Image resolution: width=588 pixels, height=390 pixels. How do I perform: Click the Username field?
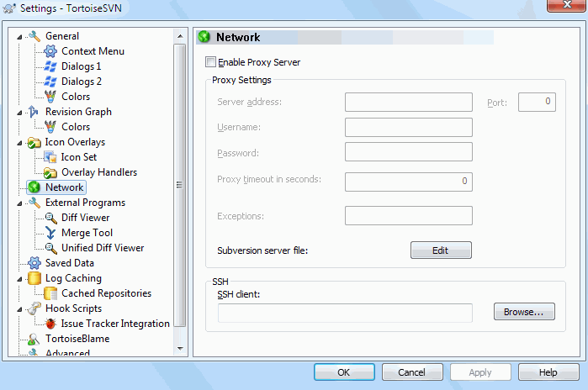pos(408,128)
